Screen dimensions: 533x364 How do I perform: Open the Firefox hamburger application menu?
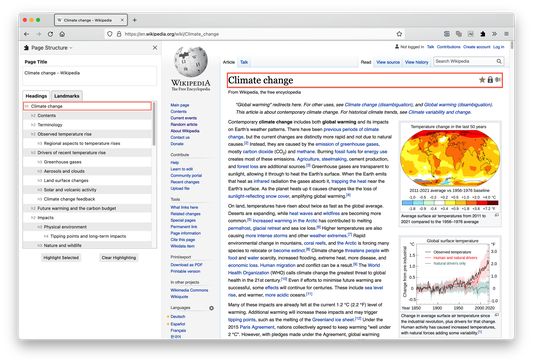506,34
